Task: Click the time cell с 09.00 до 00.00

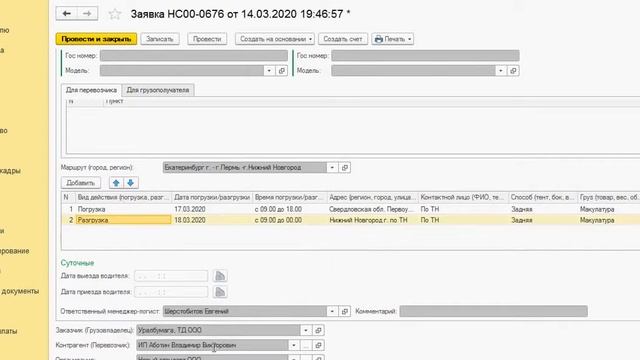Action: (289, 220)
